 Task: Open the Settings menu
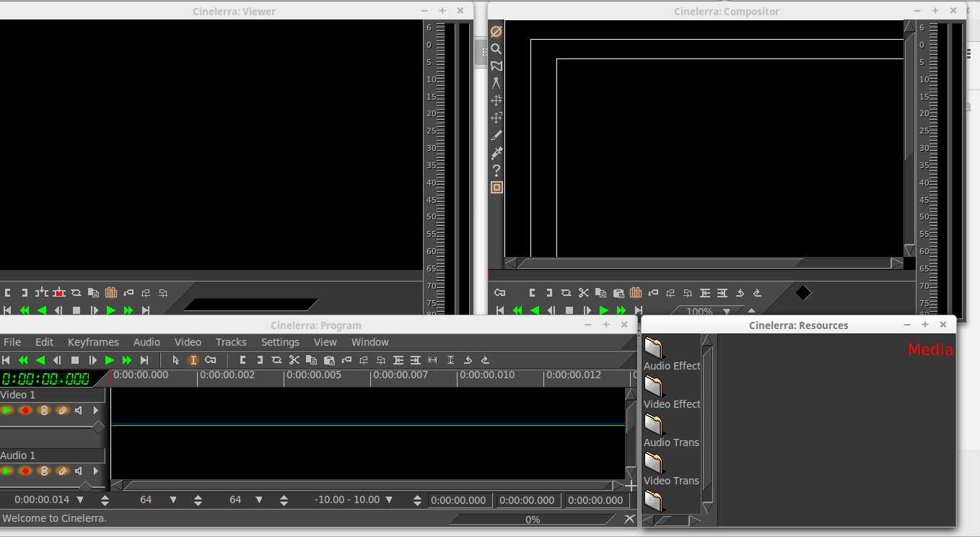280,342
